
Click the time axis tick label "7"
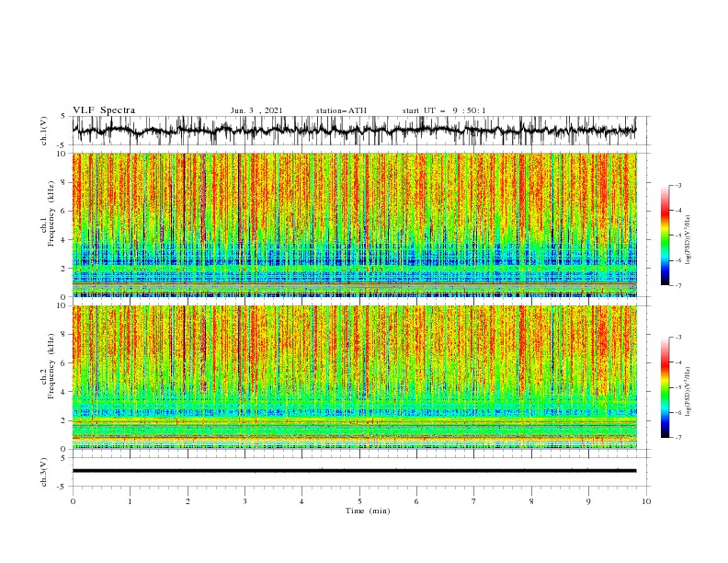pyautogui.click(x=473, y=501)
